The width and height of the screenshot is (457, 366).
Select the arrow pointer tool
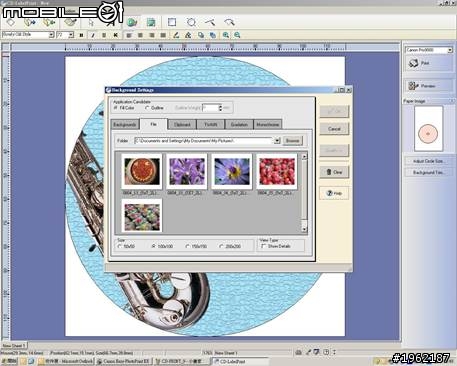pos(91,23)
